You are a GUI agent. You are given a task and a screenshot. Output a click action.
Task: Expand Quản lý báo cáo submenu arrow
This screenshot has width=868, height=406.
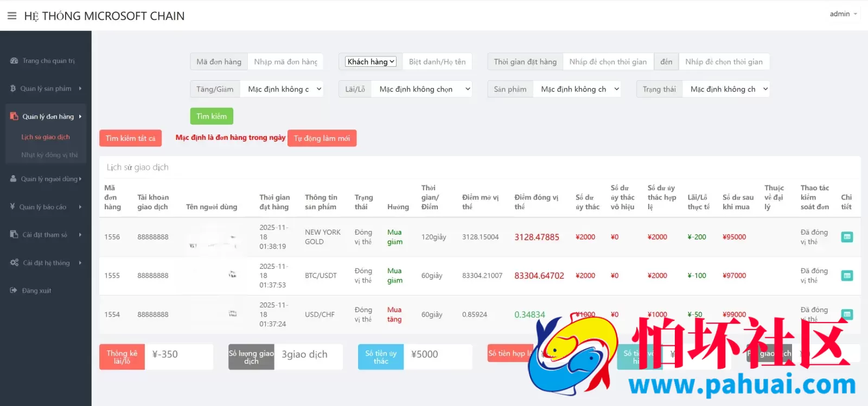[x=80, y=207]
